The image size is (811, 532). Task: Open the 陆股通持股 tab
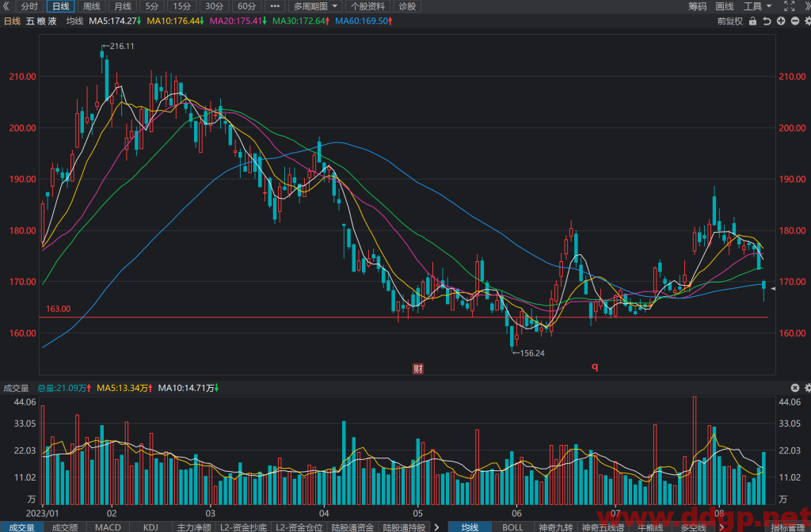pos(404,527)
